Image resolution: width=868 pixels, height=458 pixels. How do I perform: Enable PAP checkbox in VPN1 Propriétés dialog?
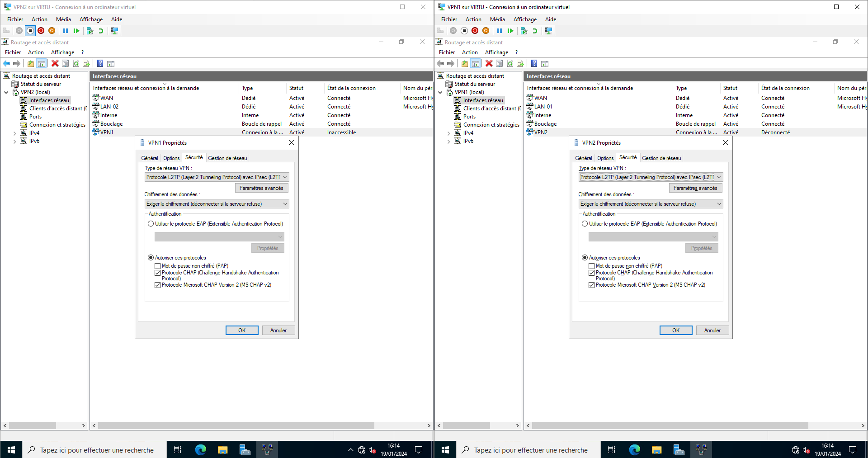point(158,266)
